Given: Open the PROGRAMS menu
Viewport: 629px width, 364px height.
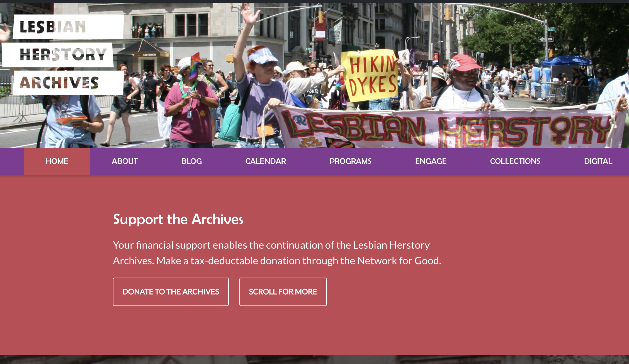Looking at the screenshot, I should (x=350, y=161).
